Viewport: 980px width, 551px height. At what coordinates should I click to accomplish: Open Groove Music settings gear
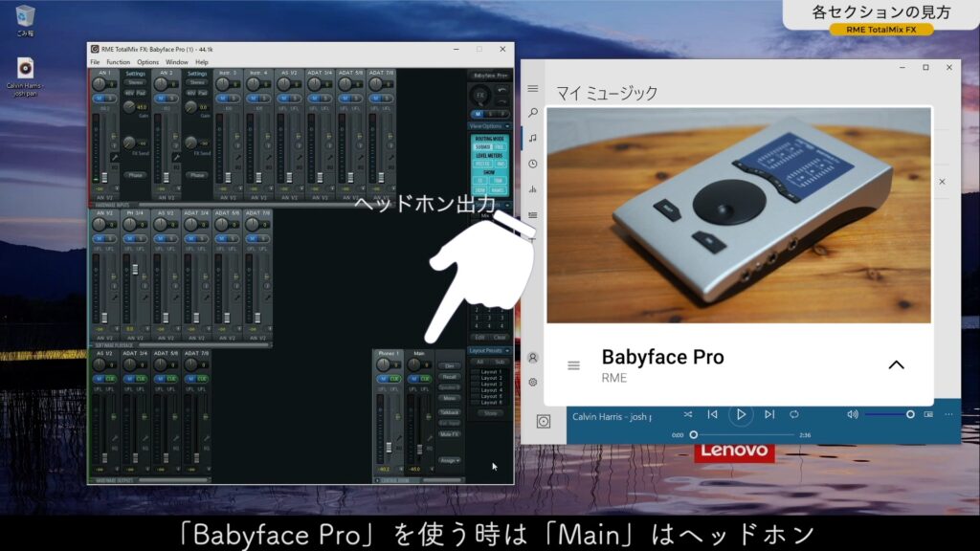click(532, 383)
